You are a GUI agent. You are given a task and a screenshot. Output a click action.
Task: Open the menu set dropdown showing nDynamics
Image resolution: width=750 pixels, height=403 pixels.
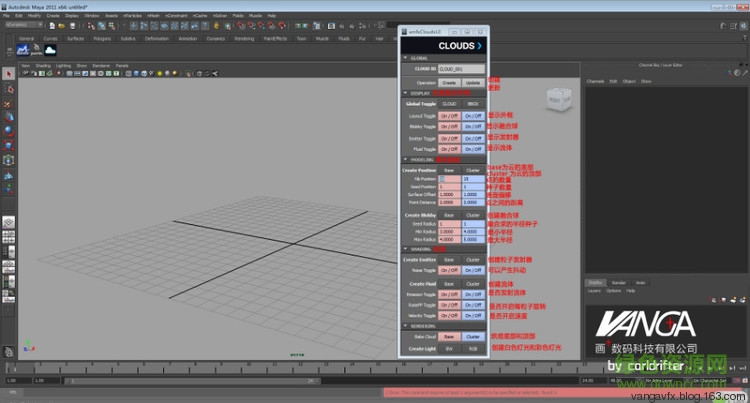22,25
